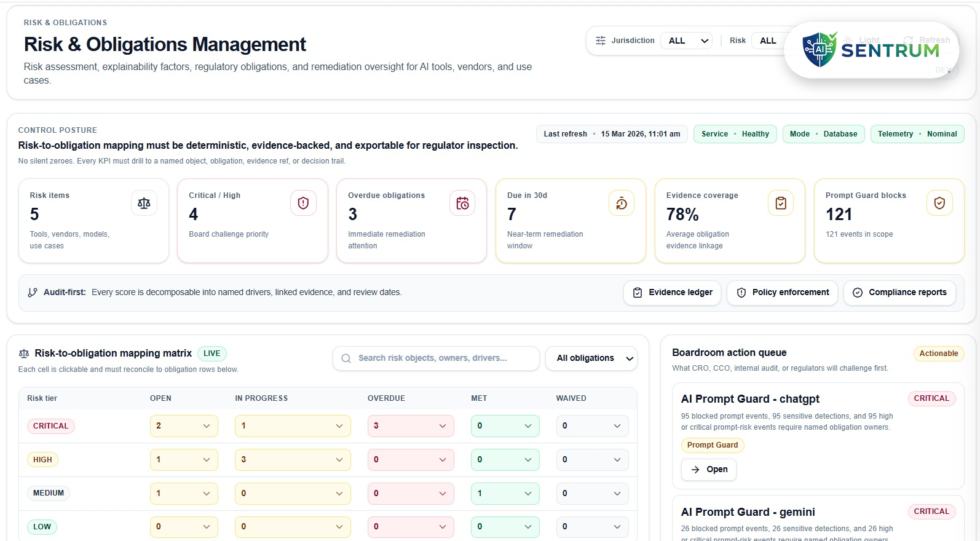Open Compliance reports
This screenshot has width=980, height=541.
(x=899, y=293)
